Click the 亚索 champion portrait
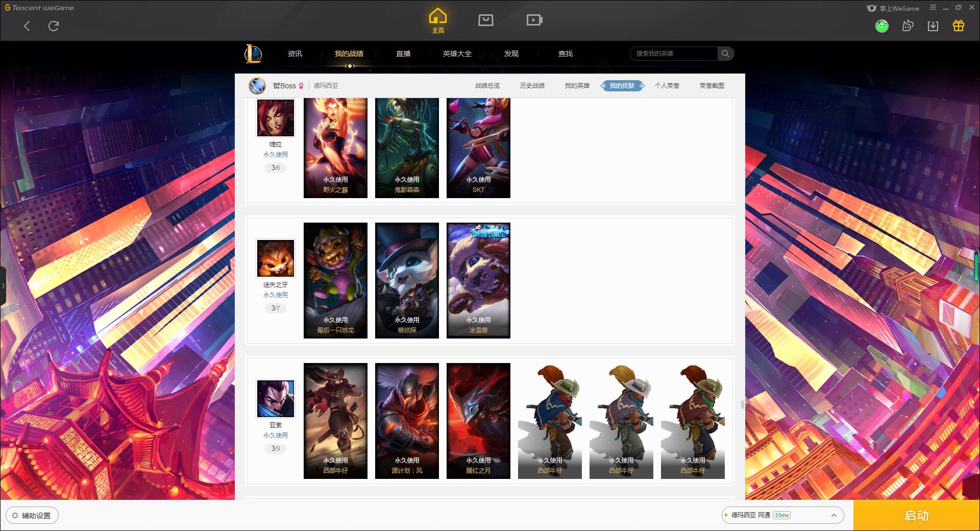The width and height of the screenshot is (980, 531). tap(276, 399)
